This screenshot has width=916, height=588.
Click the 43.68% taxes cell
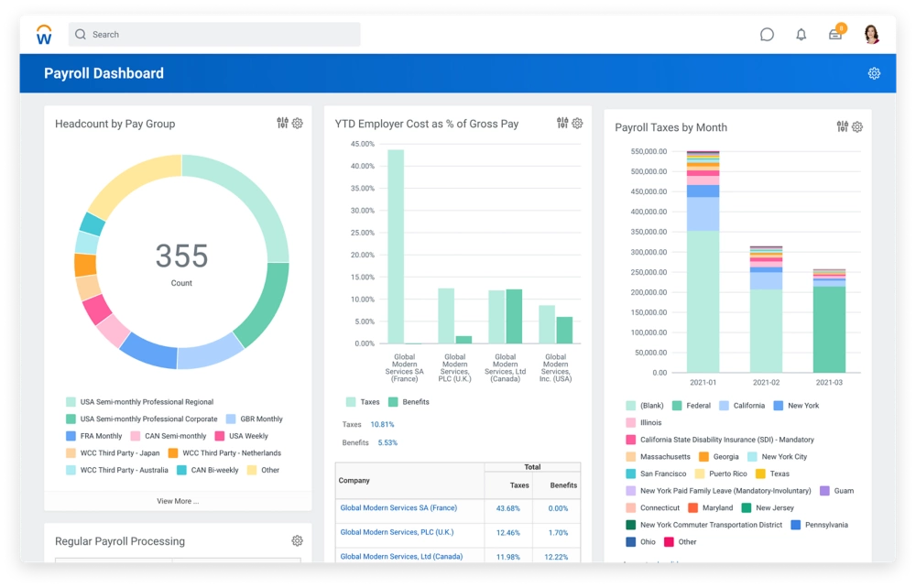[507, 508]
